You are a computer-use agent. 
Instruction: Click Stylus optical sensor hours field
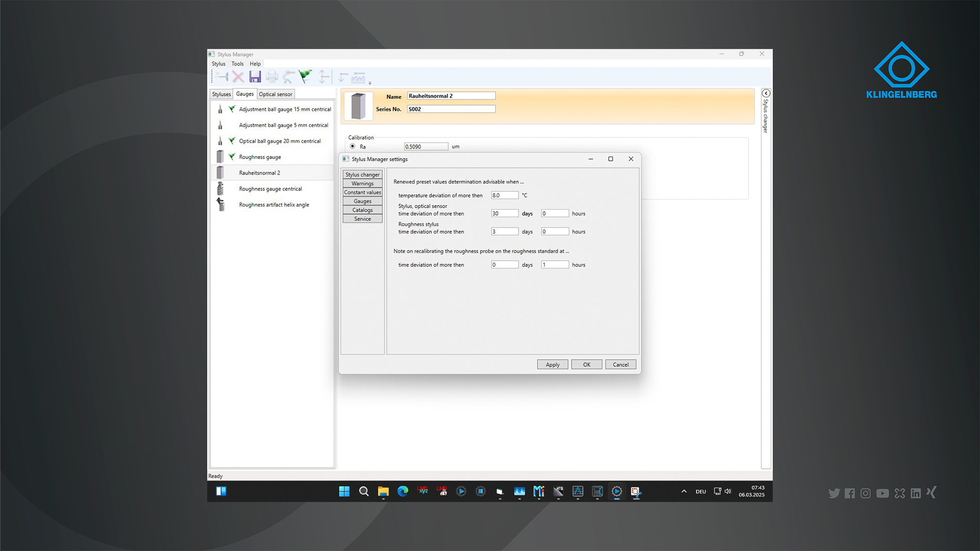click(x=555, y=213)
